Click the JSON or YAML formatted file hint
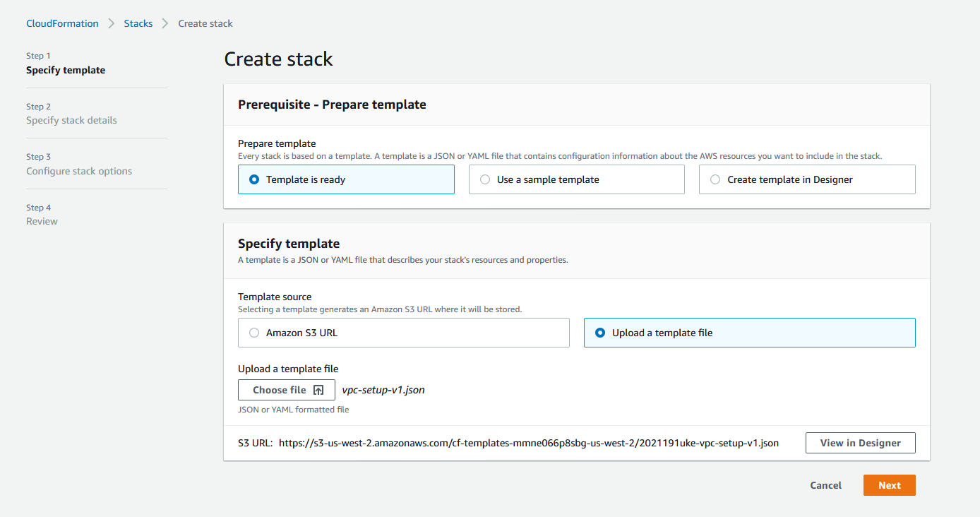Viewport: 980px width, 517px height. pos(293,410)
